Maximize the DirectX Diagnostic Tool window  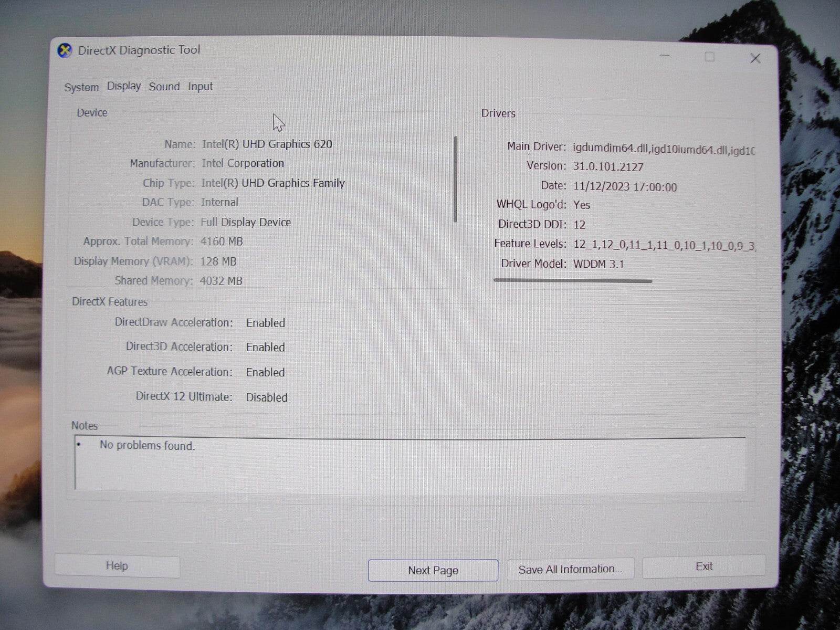[x=709, y=57]
